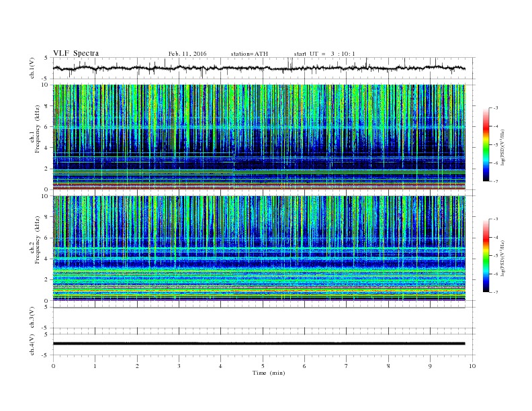
Task: Click the ch.2 spectrogram panel
Action: point(259,248)
